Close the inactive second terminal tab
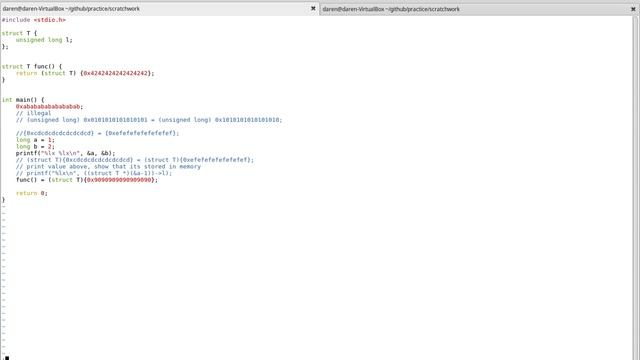Screen dimensions: 640x360 [x=633, y=9]
